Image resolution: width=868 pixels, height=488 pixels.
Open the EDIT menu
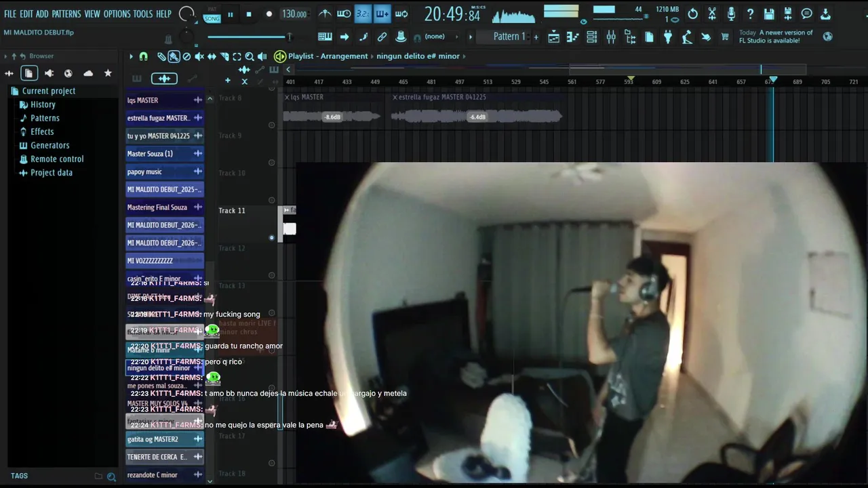[26, 14]
